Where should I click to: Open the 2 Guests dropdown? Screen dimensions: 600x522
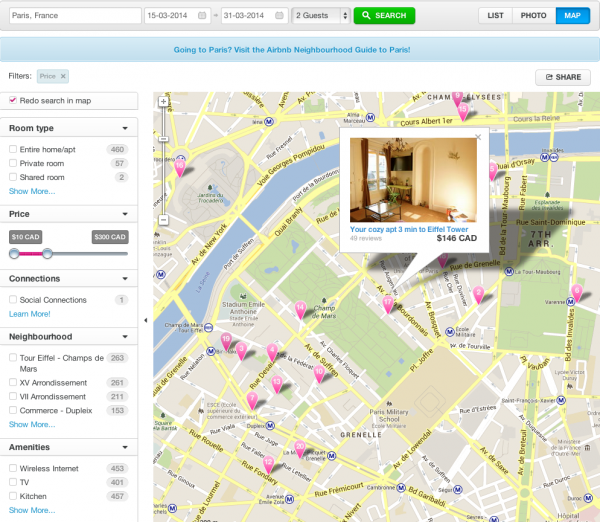pyautogui.click(x=321, y=16)
